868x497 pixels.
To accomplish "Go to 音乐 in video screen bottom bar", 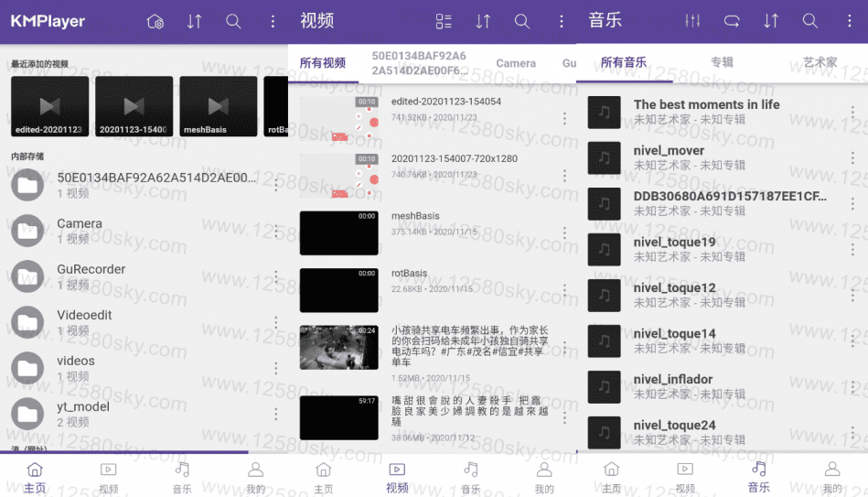I will click(x=470, y=478).
